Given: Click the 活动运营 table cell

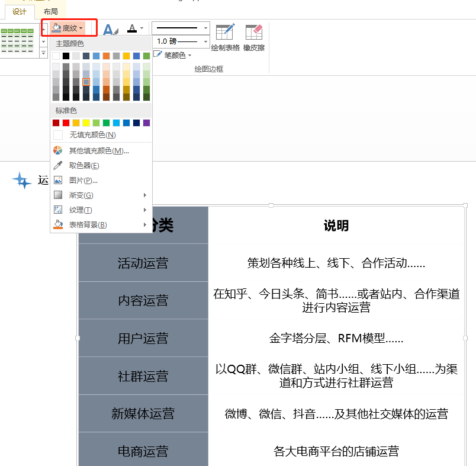Looking at the screenshot, I should (143, 263).
